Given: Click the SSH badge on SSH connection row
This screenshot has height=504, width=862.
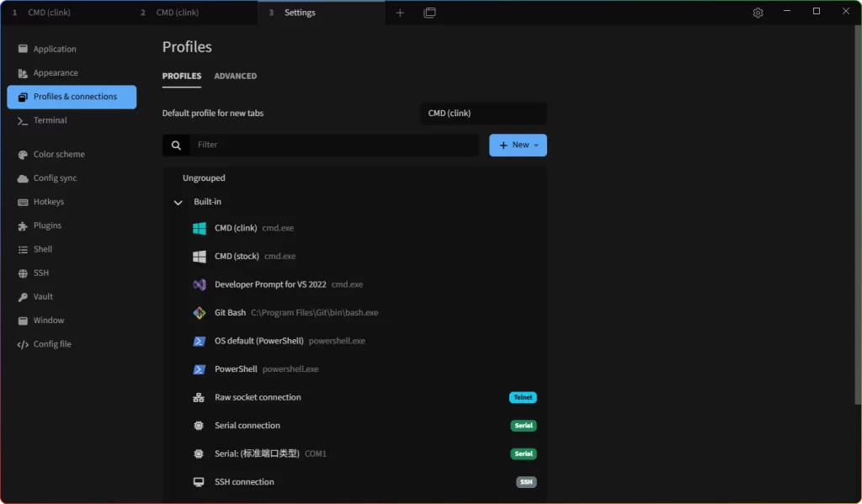Looking at the screenshot, I should (526, 482).
